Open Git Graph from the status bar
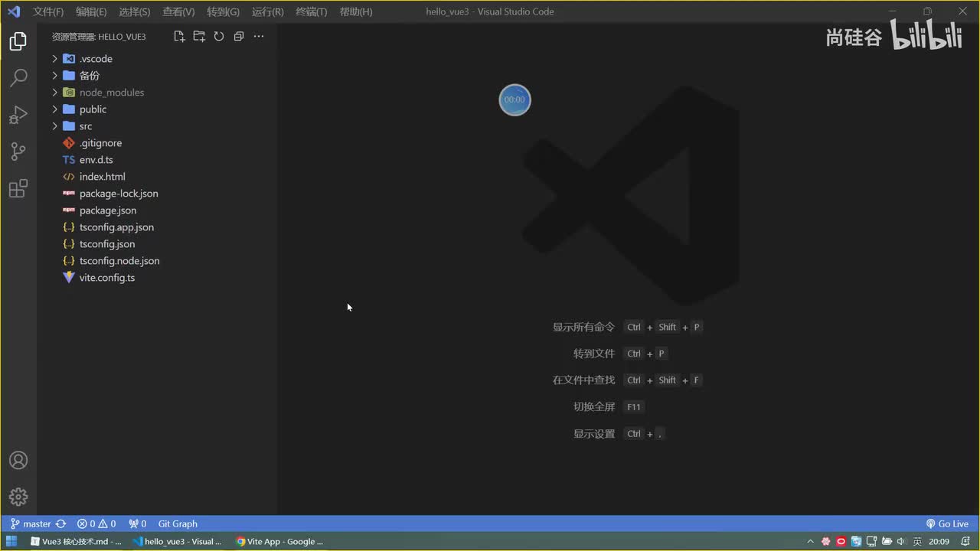The image size is (980, 551). click(178, 524)
